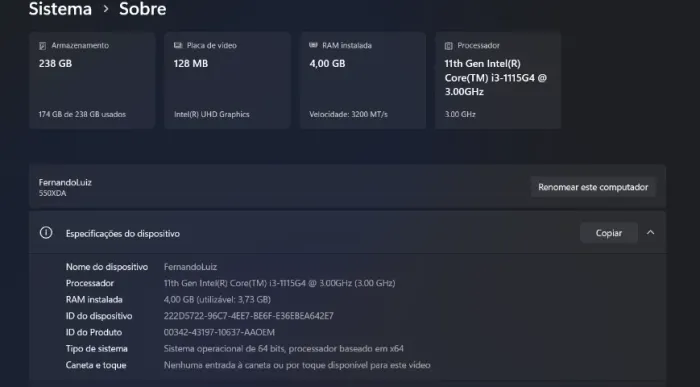Screen dimensions: 700x387
Task: Select the text 'Intel(R) UHD Graphics'
Action: tap(212, 114)
